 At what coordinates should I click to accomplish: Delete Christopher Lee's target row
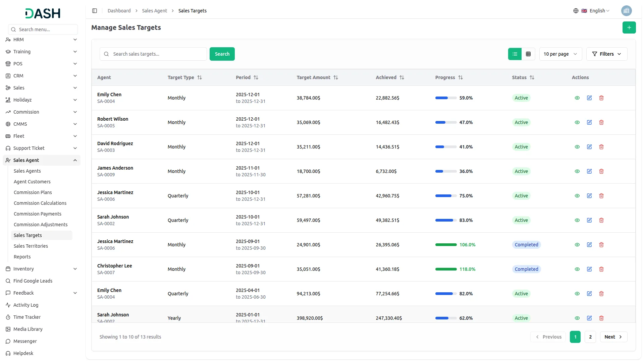coord(601,269)
